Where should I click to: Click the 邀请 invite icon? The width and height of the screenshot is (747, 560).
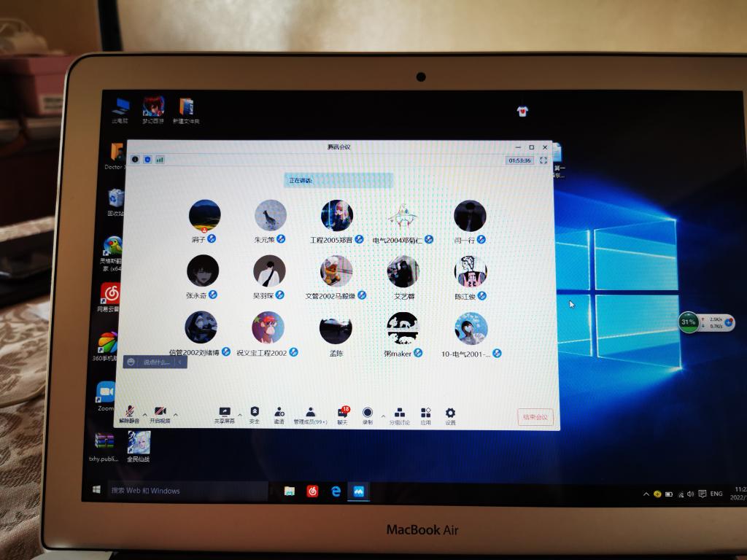[279, 415]
